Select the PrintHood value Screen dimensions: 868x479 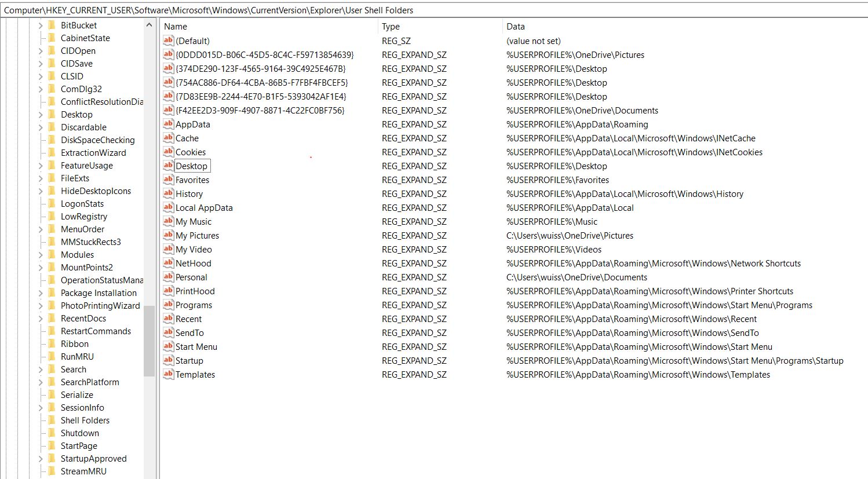[195, 291]
